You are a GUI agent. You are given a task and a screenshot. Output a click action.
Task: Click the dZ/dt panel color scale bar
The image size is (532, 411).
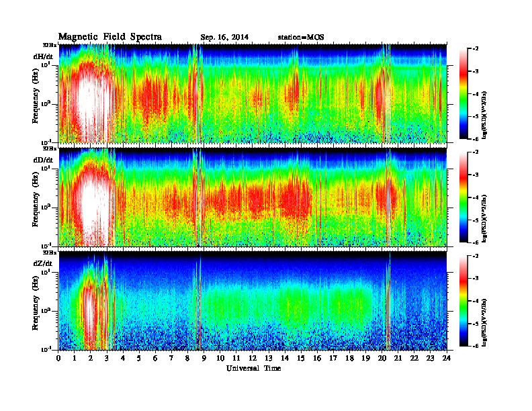(x=463, y=301)
